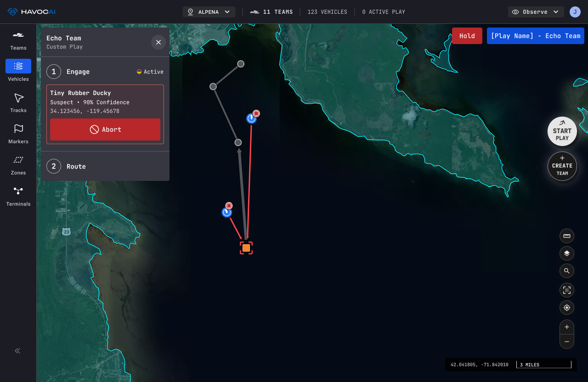Viewport: 588px width, 382px height.
Task: Select the orange target marker on map
Action: 246,248
